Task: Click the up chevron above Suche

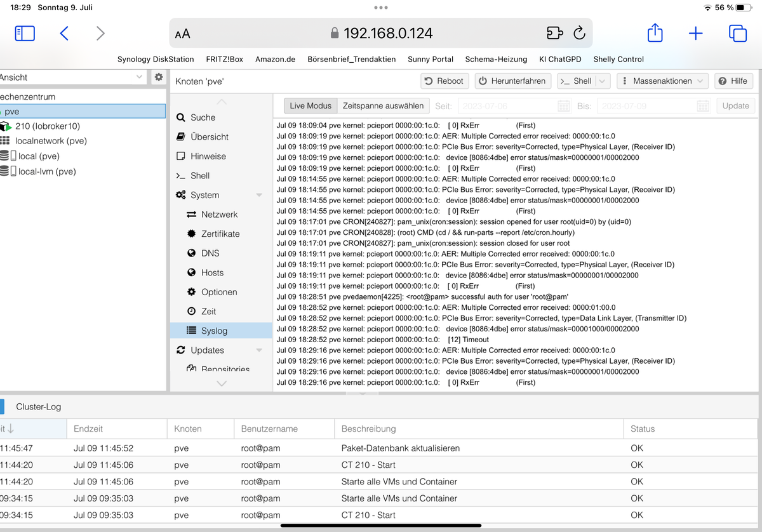Action: (221, 102)
